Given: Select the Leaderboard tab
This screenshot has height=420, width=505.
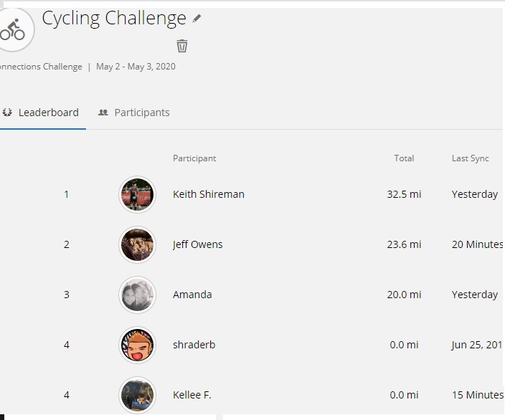Looking at the screenshot, I should click(x=43, y=113).
